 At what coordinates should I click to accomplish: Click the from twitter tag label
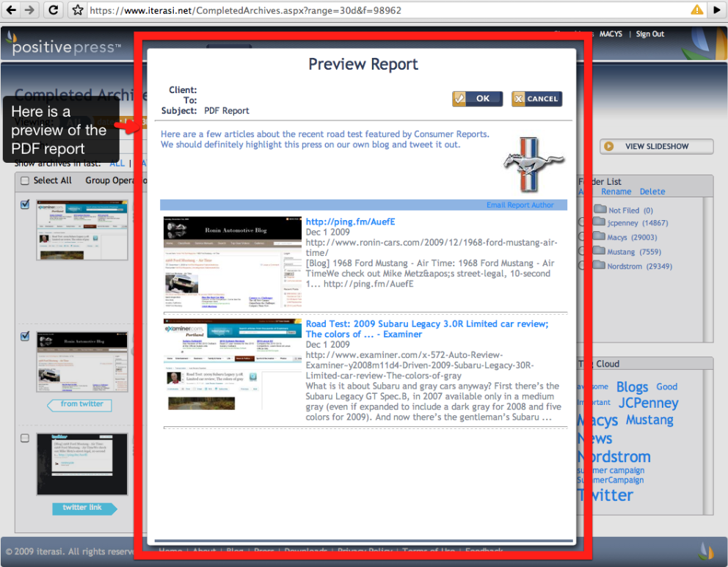(x=80, y=405)
